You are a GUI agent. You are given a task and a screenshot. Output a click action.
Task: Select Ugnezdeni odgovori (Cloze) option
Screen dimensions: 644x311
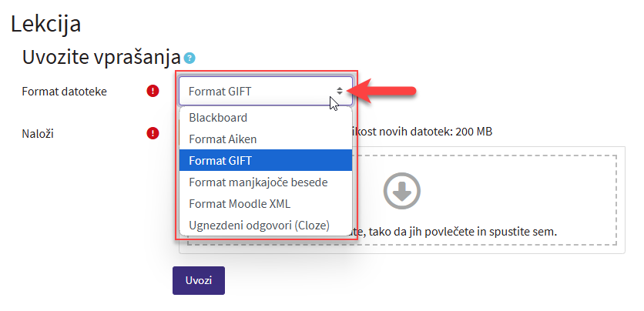click(259, 226)
